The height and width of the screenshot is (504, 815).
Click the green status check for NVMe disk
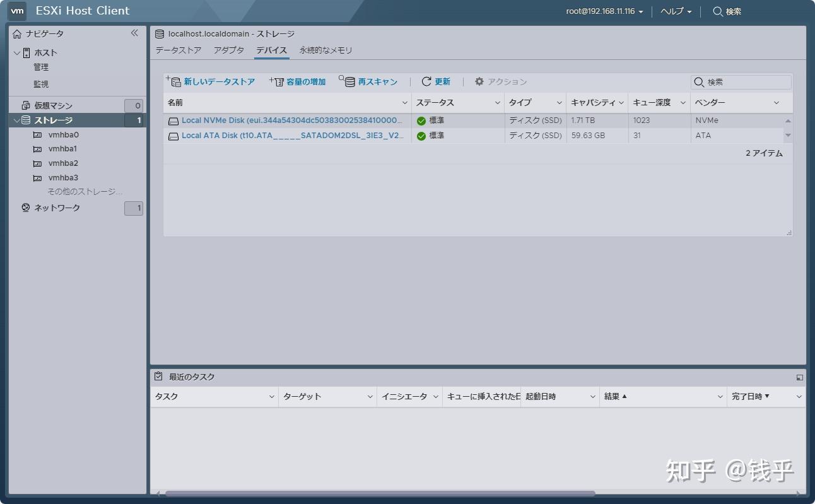coord(421,120)
